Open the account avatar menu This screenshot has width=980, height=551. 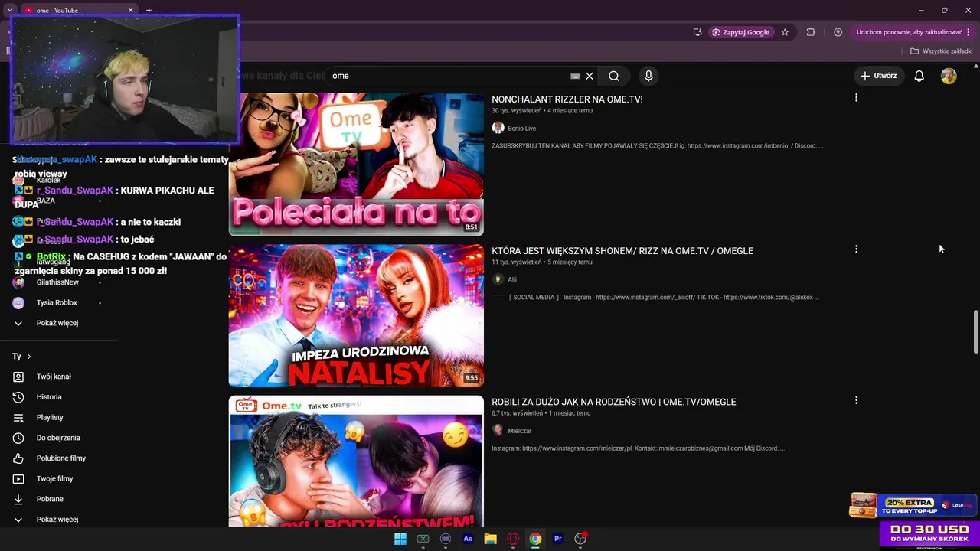[949, 76]
